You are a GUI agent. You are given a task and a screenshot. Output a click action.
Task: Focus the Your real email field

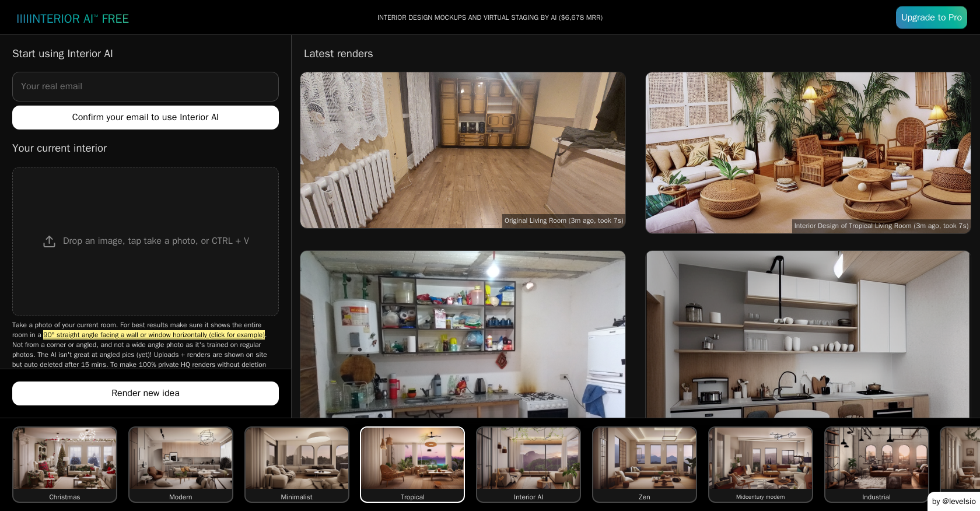coord(145,86)
